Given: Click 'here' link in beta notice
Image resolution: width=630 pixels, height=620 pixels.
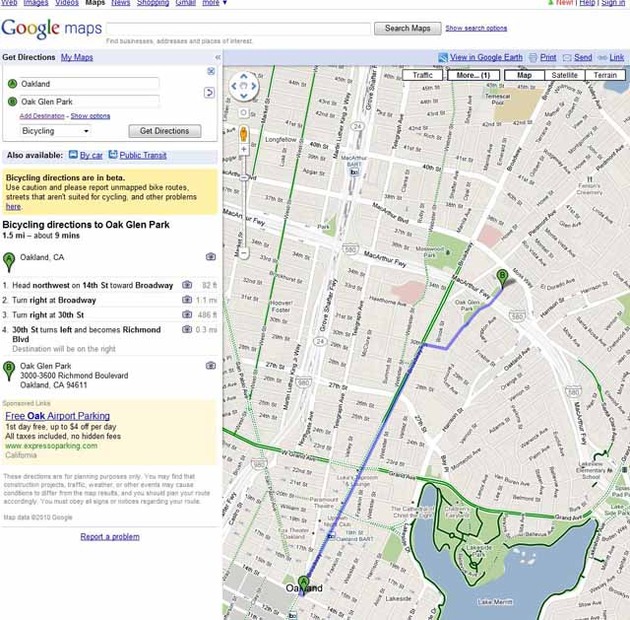Looking at the screenshot, I should click(x=13, y=207).
